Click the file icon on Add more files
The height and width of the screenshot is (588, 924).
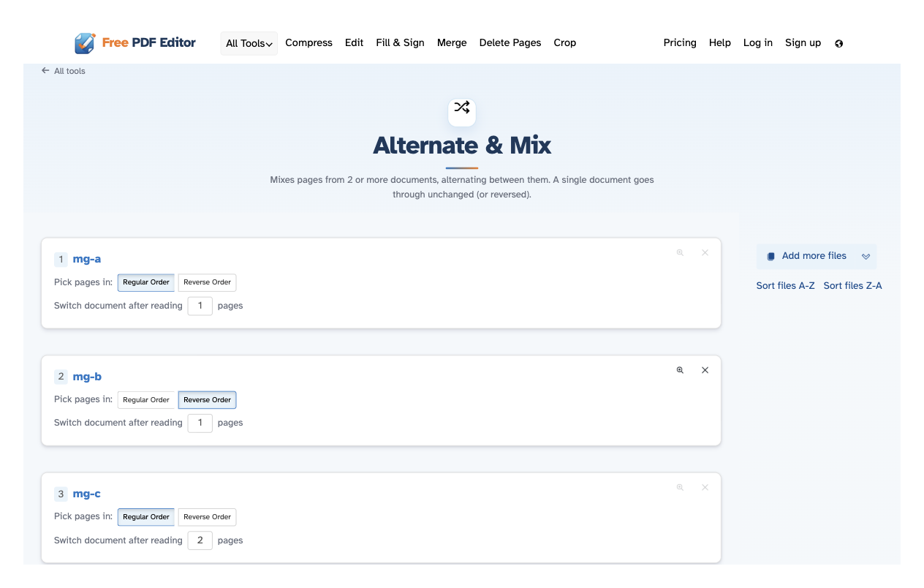(770, 257)
